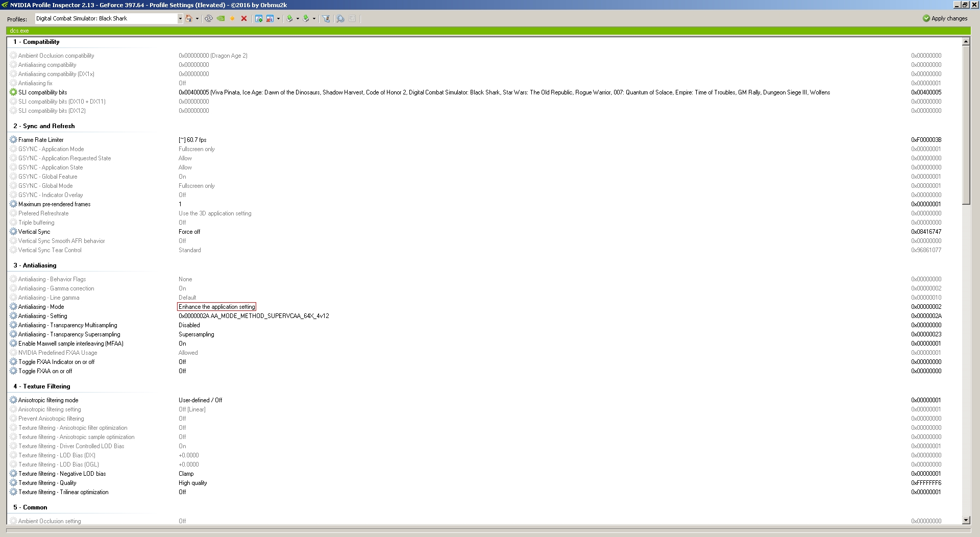Click the grayed bit value editor icon
This screenshot has height=537, width=980.
[x=352, y=18]
